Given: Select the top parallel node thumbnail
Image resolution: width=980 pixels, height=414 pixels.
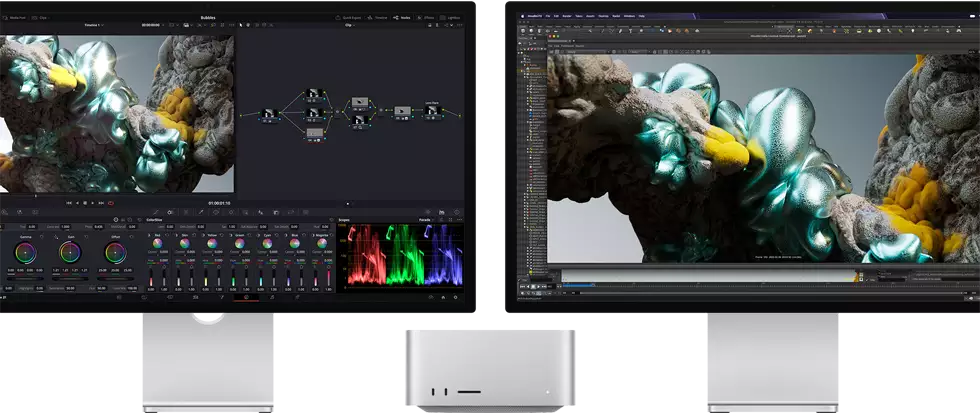Looking at the screenshot, I should pyautogui.click(x=314, y=94).
